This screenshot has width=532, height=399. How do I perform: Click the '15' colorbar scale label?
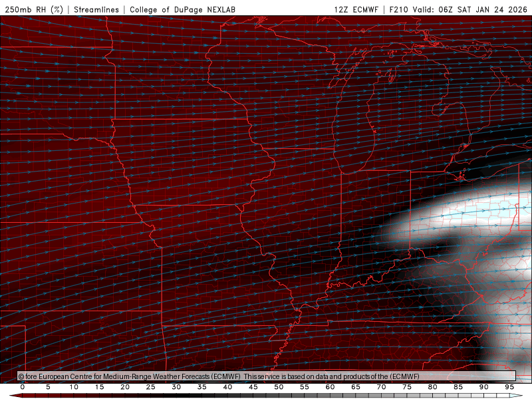99,387
